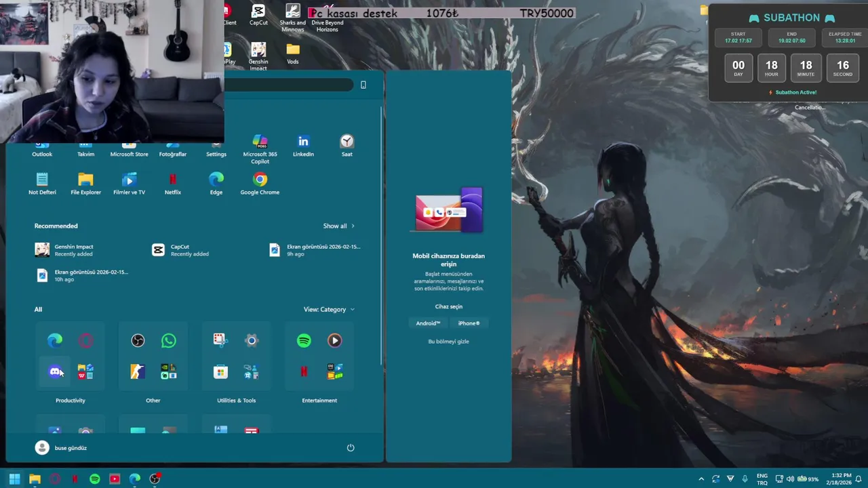This screenshot has height=488, width=868.
Task: Open Genshin Impact desktop shortcut
Action: coord(258,57)
